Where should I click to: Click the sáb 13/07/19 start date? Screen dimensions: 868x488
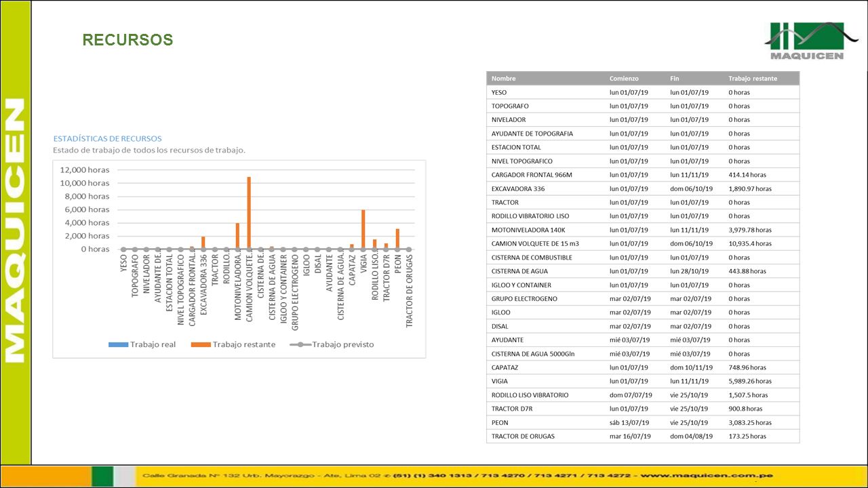(629, 422)
